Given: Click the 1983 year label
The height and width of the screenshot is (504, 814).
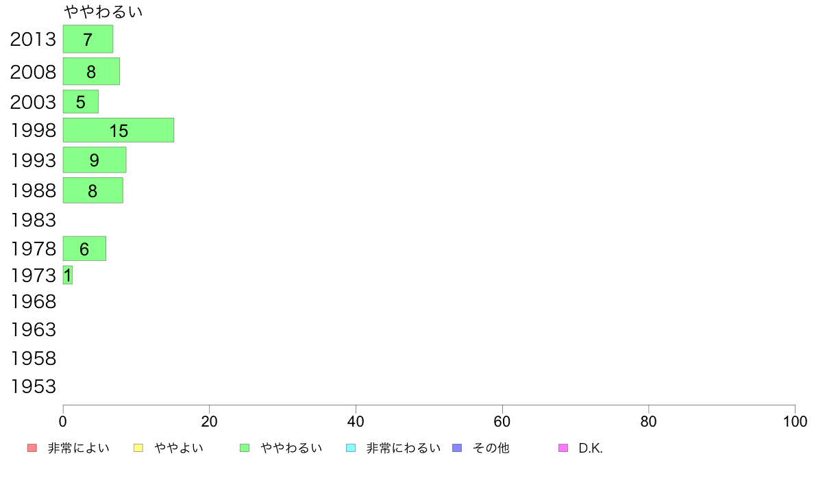Looking at the screenshot, I should click(x=33, y=220).
